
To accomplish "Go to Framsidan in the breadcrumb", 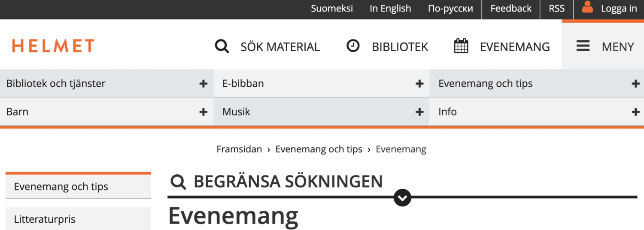I will 239,149.
